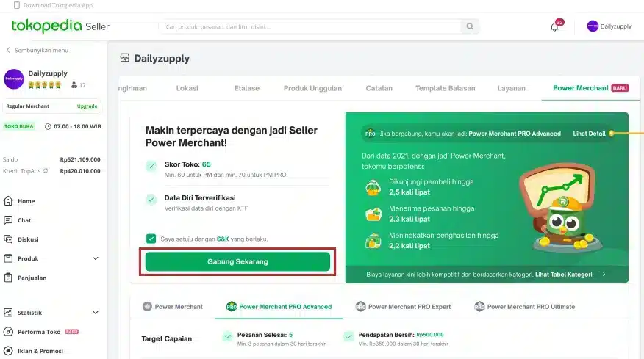Click the Kredit TopAds amount Rp420.010.000
This screenshot has height=359, width=644.
pos(80,170)
